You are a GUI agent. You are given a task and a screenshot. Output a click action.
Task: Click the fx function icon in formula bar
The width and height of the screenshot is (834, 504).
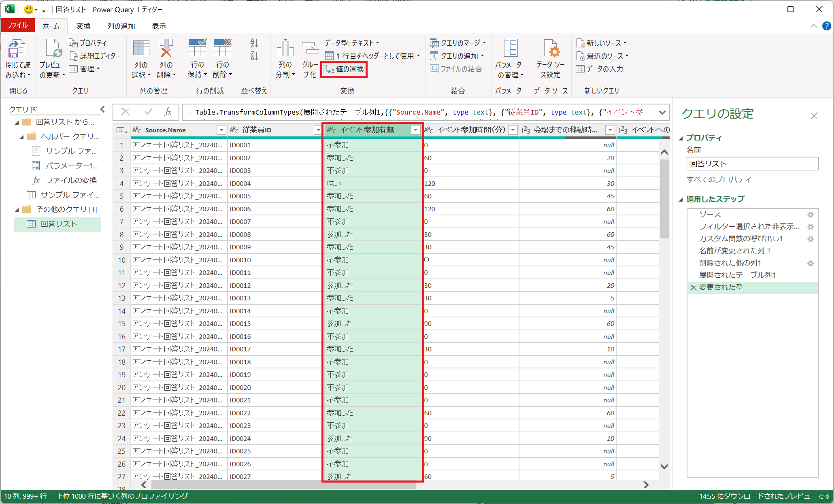point(168,112)
